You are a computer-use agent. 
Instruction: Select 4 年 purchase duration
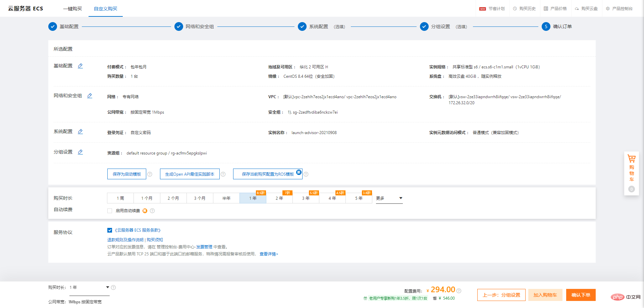pos(332,198)
